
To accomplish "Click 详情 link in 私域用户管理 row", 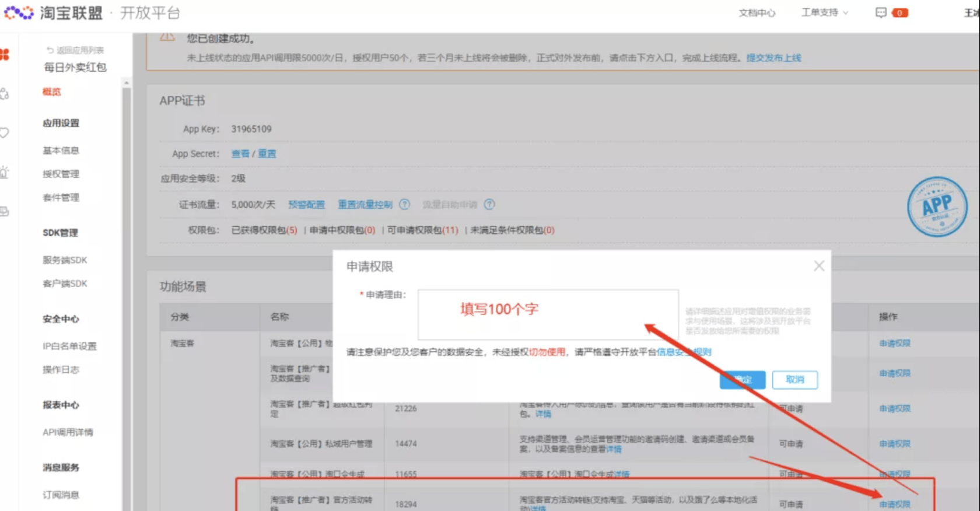I will pos(614,449).
